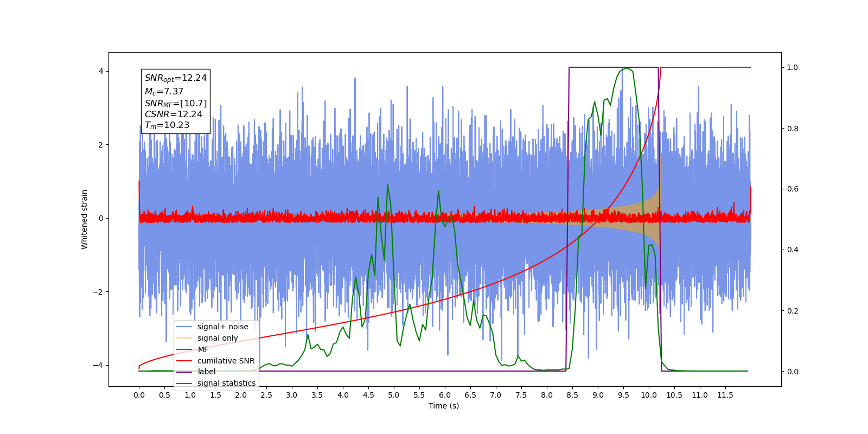Click the x-axis tick label 4.5
This screenshot has height=434, width=868.
(368, 395)
